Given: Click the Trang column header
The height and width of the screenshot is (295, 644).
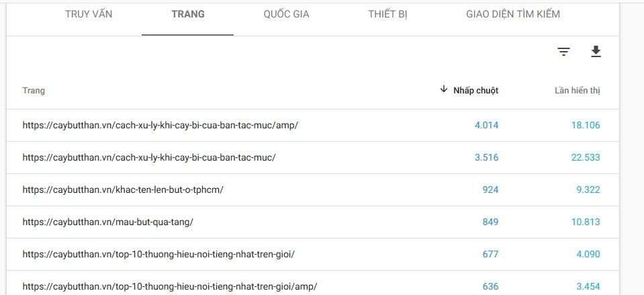Looking at the screenshot, I should click(34, 91).
